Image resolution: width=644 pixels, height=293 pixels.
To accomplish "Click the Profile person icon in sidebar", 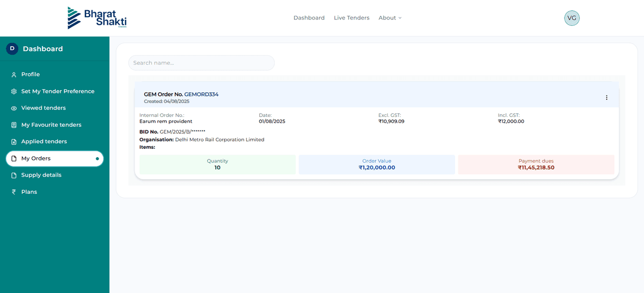I will pos(14,75).
